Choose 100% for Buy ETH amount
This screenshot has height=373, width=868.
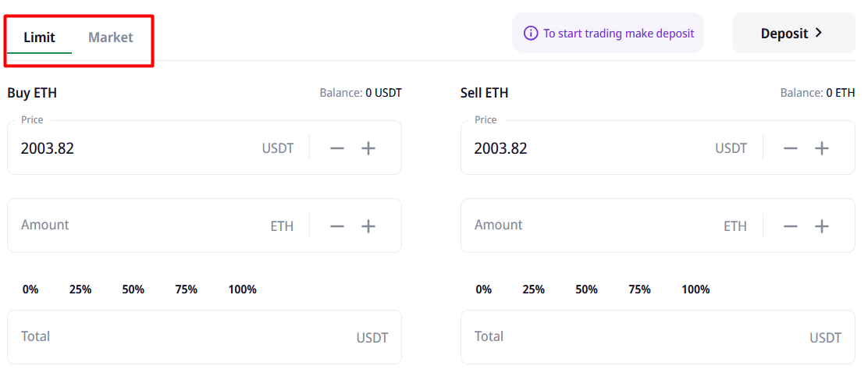click(x=242, y=290)
